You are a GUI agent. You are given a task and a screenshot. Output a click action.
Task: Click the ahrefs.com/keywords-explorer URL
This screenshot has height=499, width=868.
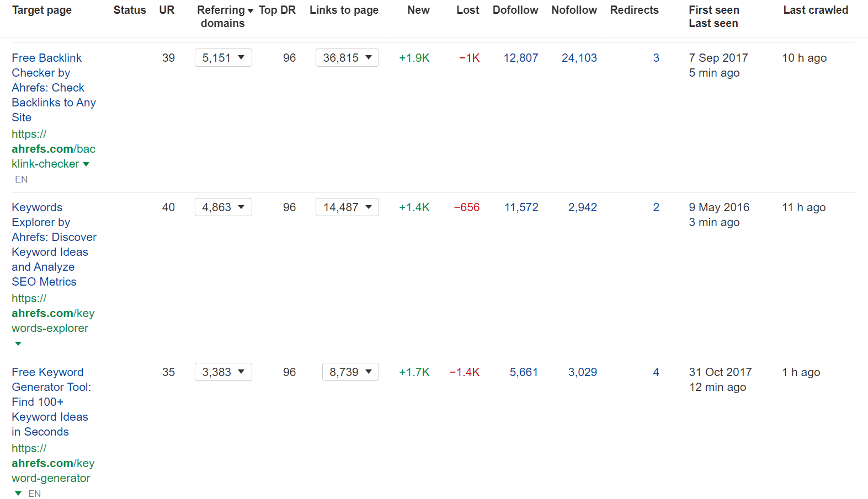[52, 313]
